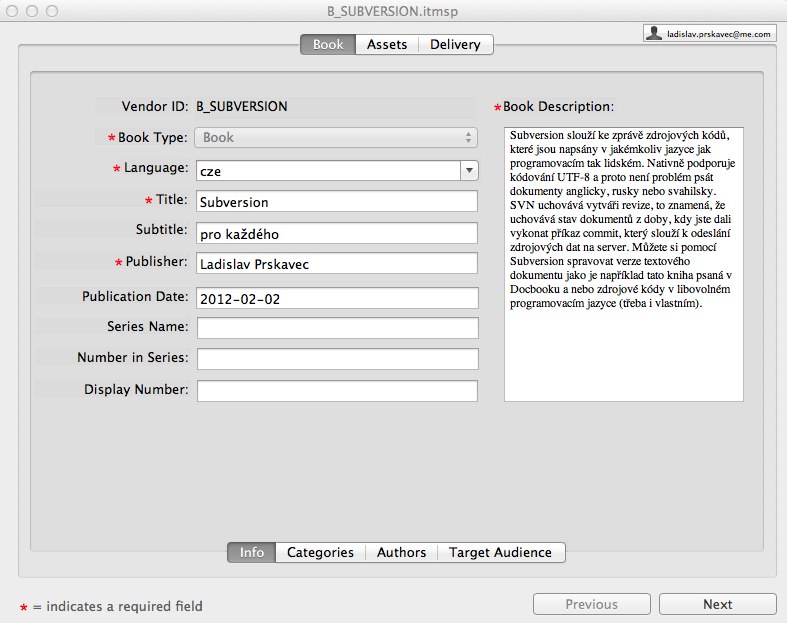Open the Book Type dropdown
This screenshot has width=787, height=623.
pyautogui.click(x=336, y=138)
